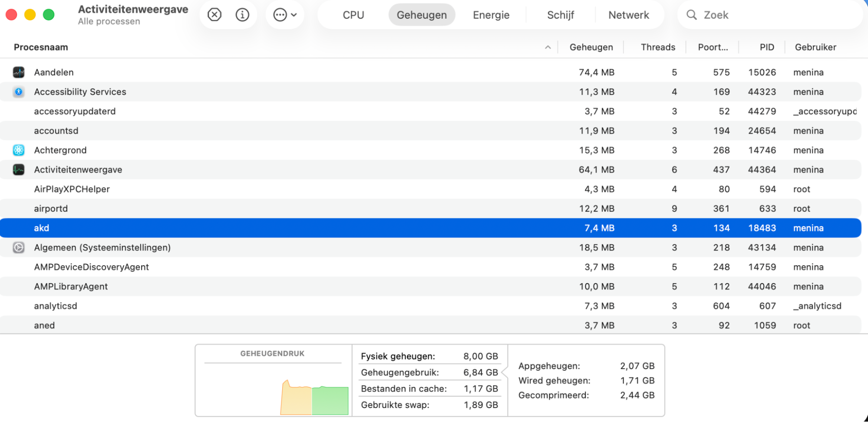
Task: Sort processes by the Geheugen column header
Action: pyautogui.click(x=591, y=47)
